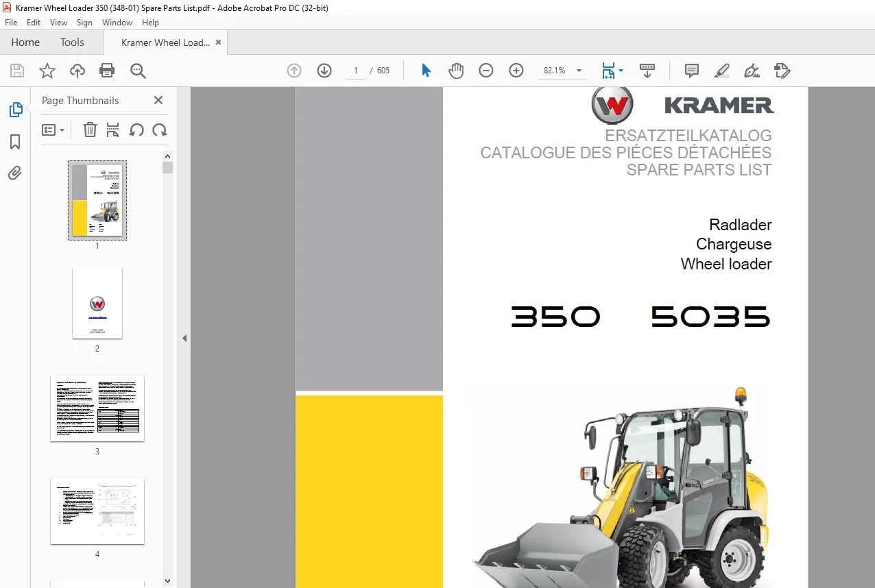This screenshot has height=588, width=875.
Task: Select the page 2 thumbnail
Action: click(x=97, y=304)
